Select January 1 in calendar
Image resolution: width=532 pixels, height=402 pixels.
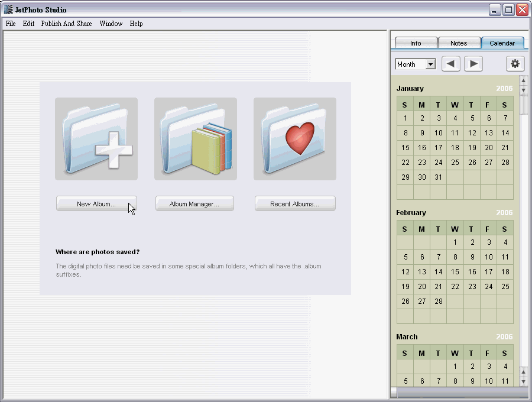[405, 118]
